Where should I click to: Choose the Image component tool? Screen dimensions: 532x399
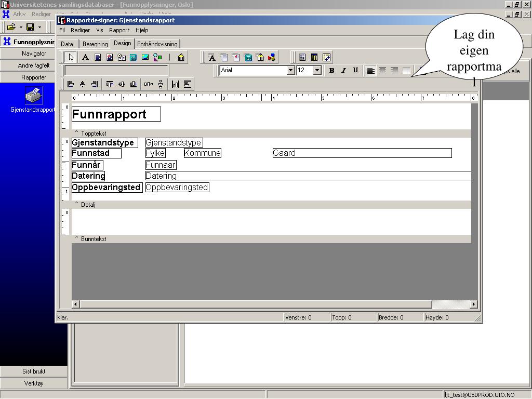click(145, 57)
